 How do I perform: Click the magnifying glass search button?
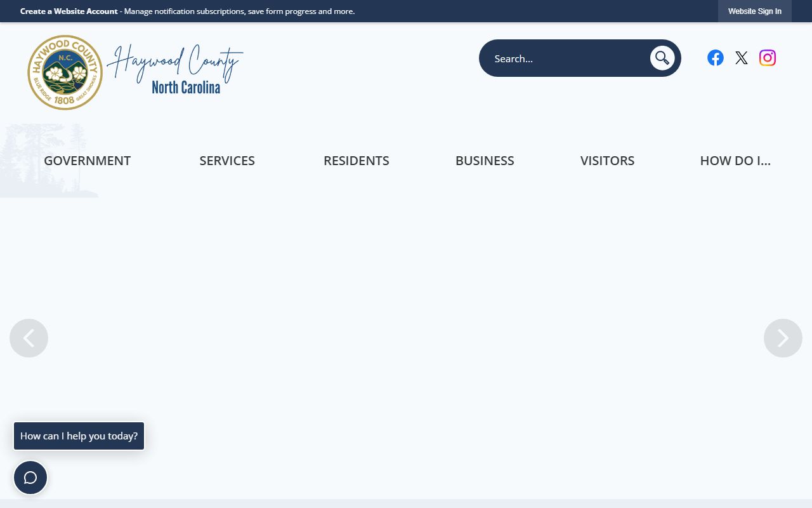(662, 58)
